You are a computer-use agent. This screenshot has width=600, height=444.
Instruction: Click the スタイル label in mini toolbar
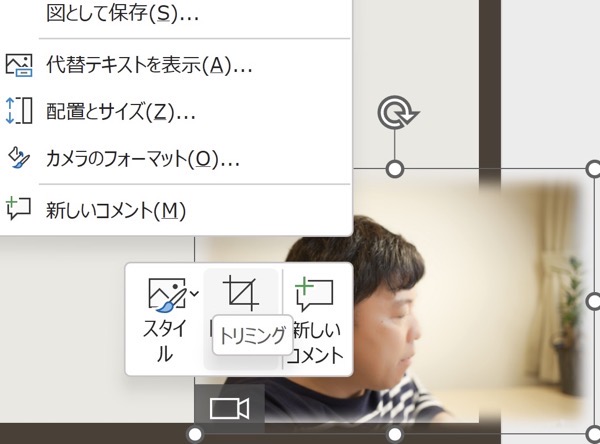coord(165,340)
